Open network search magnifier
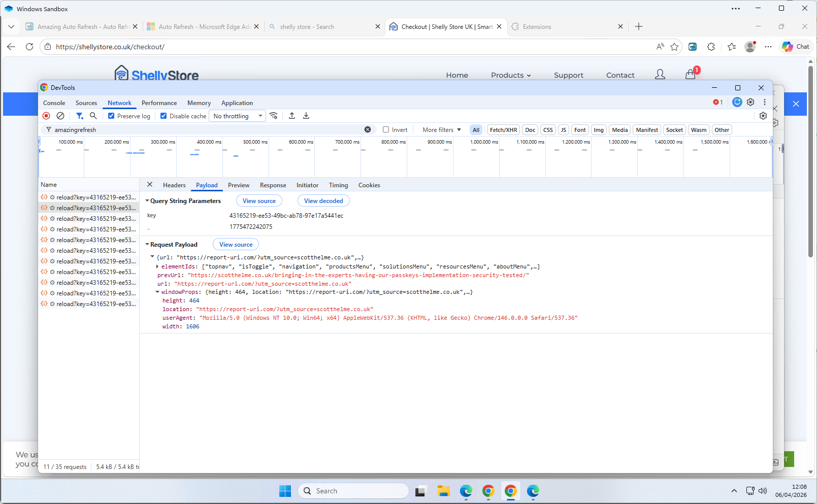817x504 pixels. pyautogui.click(x=93, y=116)
